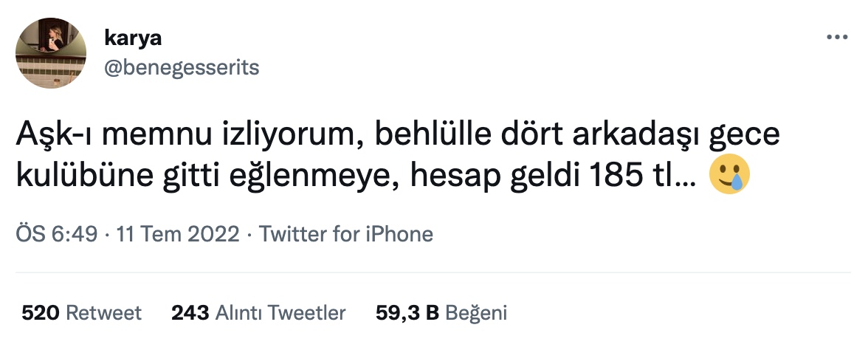View the 243 Alıntı Tweetler list

[258, 313]
